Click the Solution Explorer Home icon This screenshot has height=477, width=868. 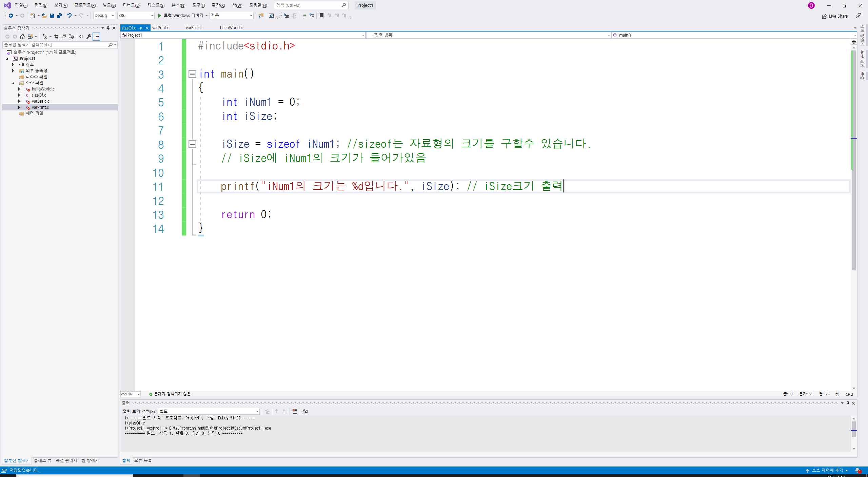(x=22, y=37)
